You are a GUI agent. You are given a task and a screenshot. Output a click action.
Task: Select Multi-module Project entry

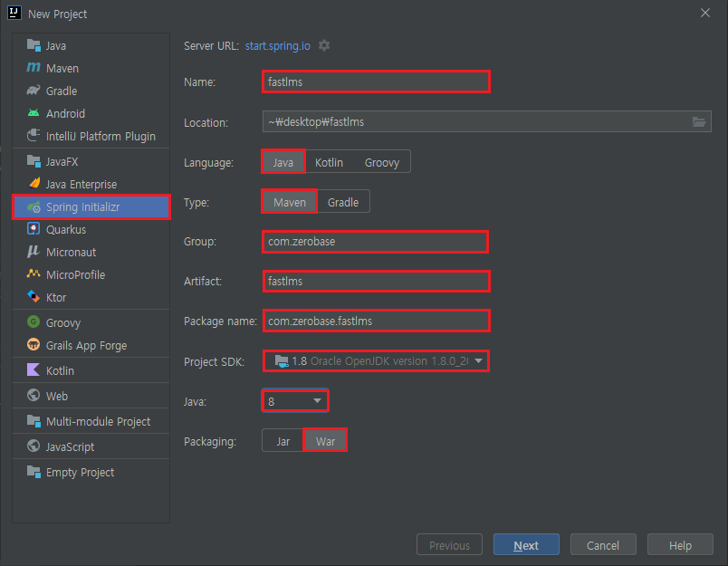pyautogui.click(x=91, y=422)
